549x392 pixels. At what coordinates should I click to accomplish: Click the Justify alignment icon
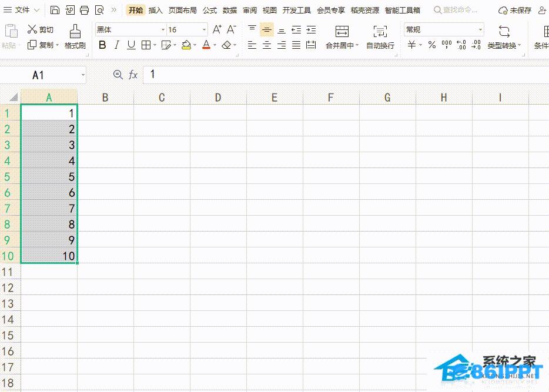[296, 45]
